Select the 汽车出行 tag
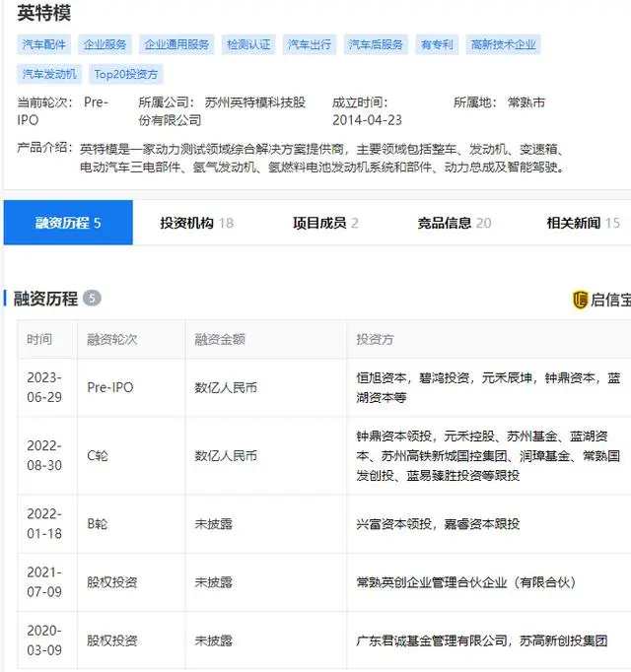This screenshot has height=672, width=631. 310,44
